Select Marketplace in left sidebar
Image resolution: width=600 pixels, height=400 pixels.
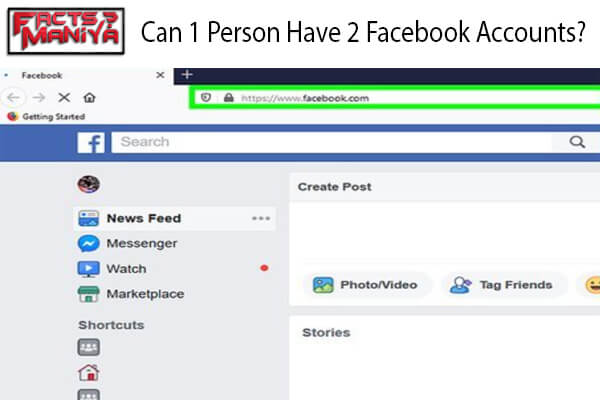(145, 294)
